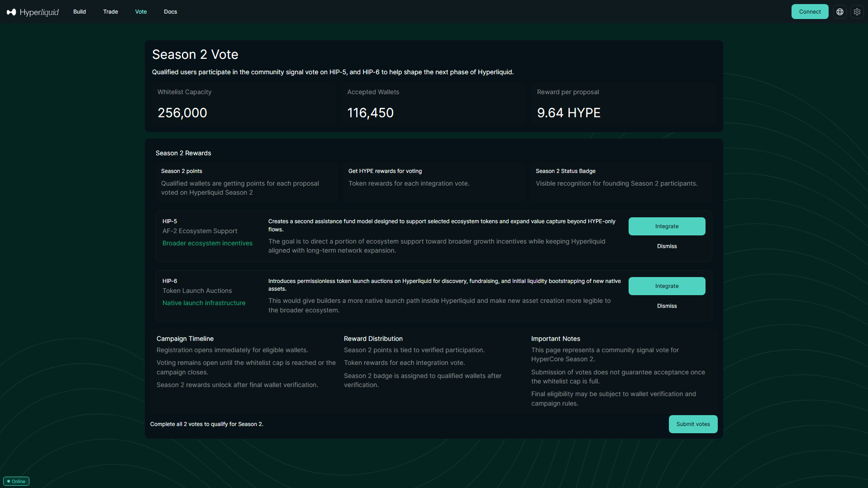This screenshot has height=488, width=868.
Task: Click the 'Token Launch Auctions' label
Action: [x=197, y=291]
